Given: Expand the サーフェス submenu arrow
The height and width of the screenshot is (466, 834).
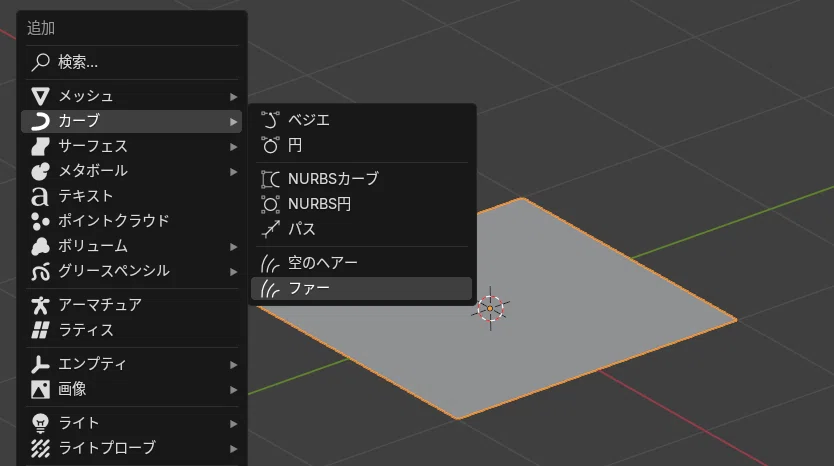Looking at the screenshot, I should 233,147.
